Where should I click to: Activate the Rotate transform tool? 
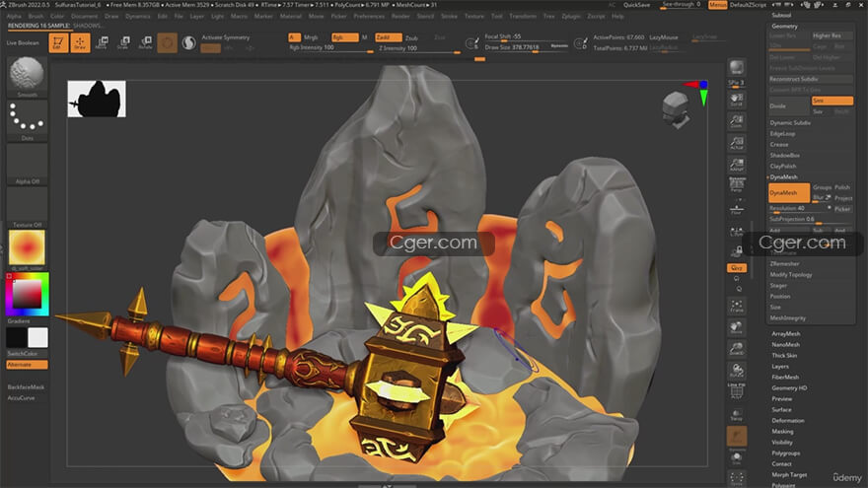tap(146, 43)
